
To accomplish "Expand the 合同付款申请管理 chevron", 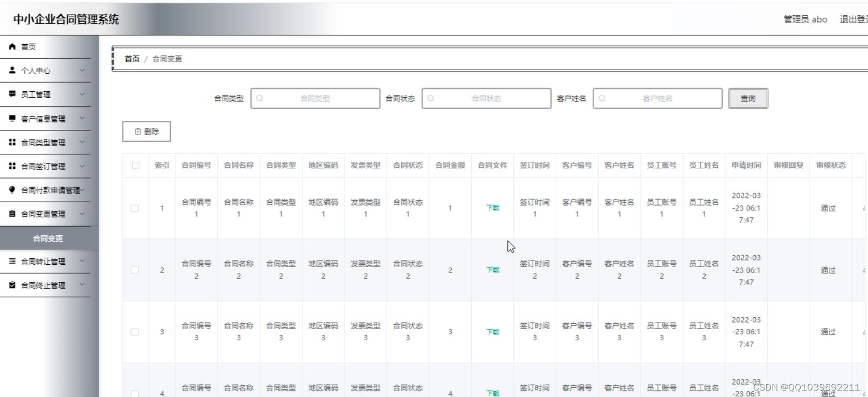I will [x=83, y=190].
